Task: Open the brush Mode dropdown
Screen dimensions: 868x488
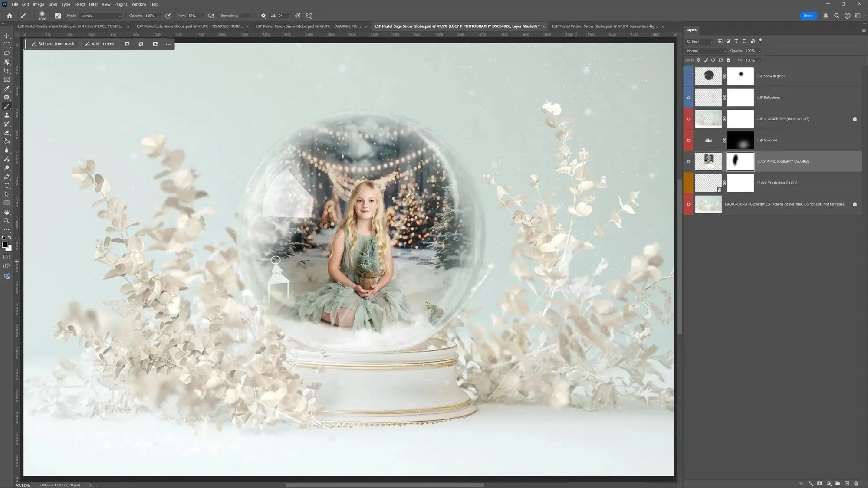Action: (101, 16)
